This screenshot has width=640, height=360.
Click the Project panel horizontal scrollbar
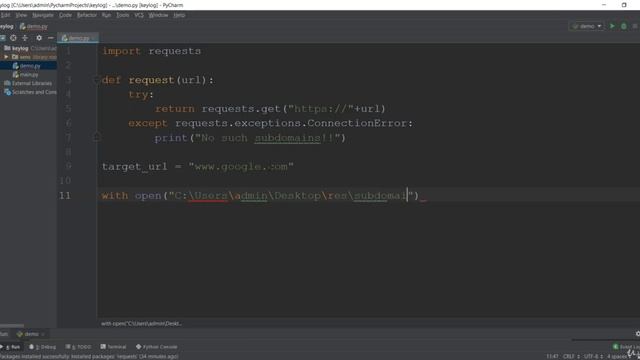(12, 326)
